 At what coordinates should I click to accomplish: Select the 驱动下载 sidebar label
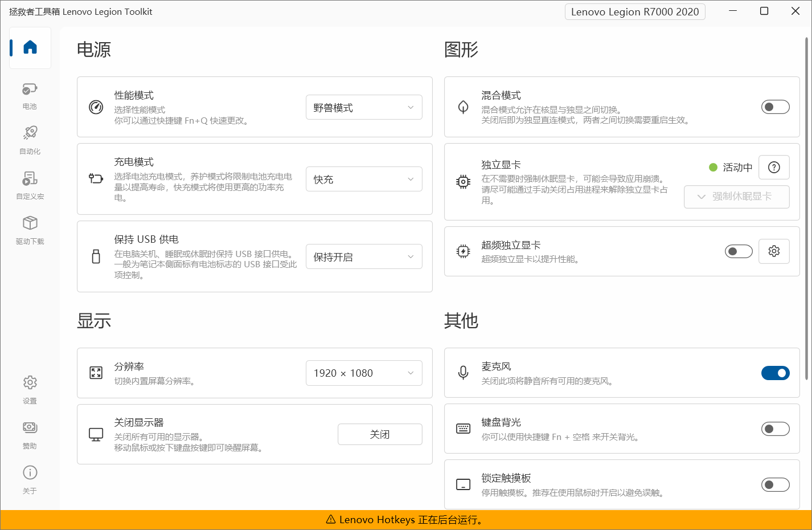point(30,242)
